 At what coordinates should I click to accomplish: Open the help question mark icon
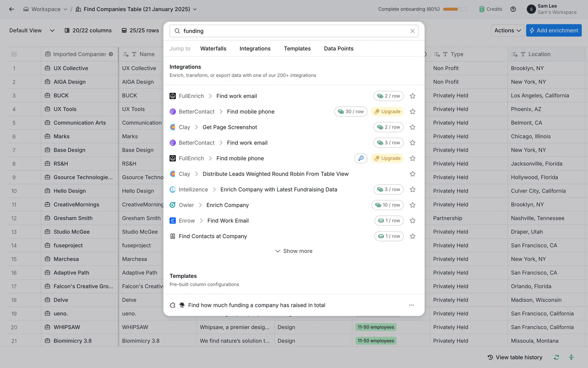(x=513, y=9)
